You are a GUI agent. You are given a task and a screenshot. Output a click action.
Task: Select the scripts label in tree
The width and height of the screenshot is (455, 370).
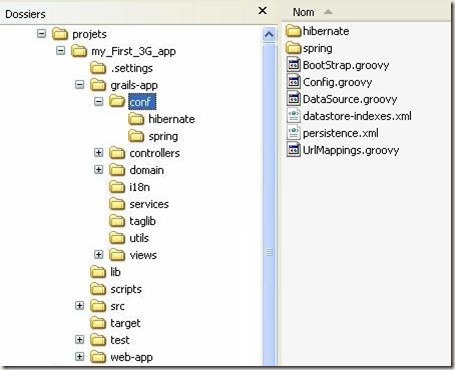coord(126,289)
